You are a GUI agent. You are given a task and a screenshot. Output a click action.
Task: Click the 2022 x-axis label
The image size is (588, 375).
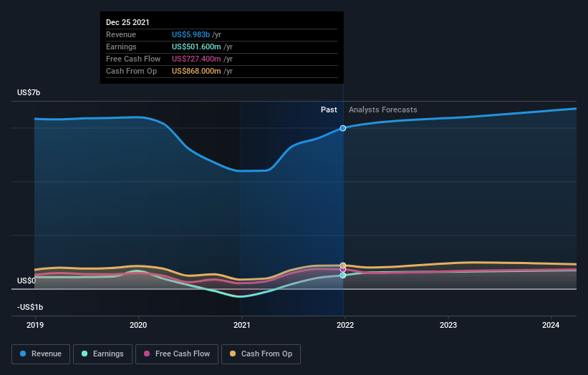pos(345,325)
